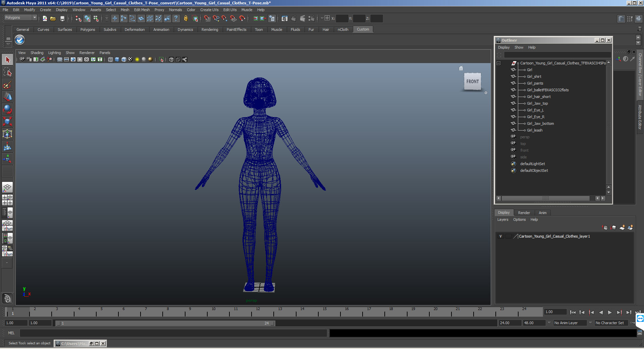Screen dimensions: 644x349
Task: Switch to Persp/Graph Editor layout
Action: pos(7,226)
